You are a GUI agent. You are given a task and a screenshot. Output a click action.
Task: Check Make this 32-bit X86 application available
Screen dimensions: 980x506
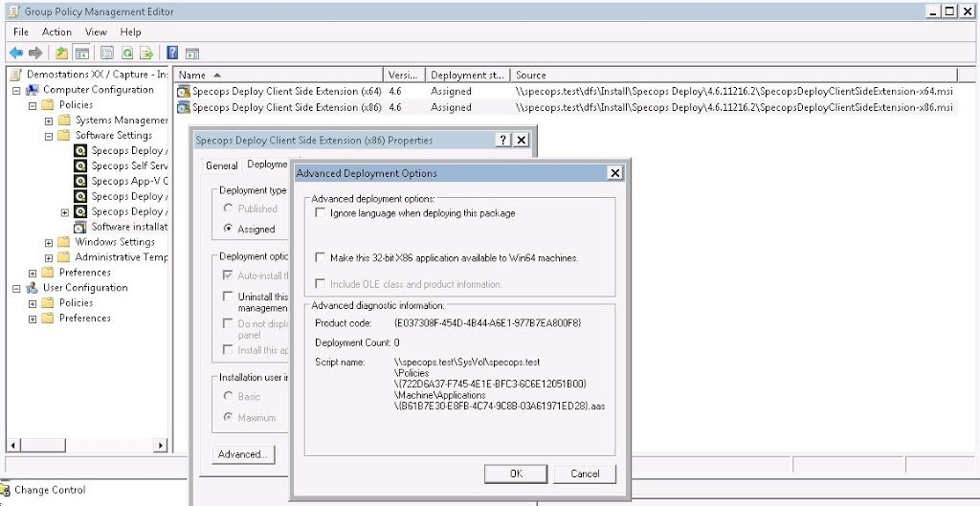click(320, 257)
